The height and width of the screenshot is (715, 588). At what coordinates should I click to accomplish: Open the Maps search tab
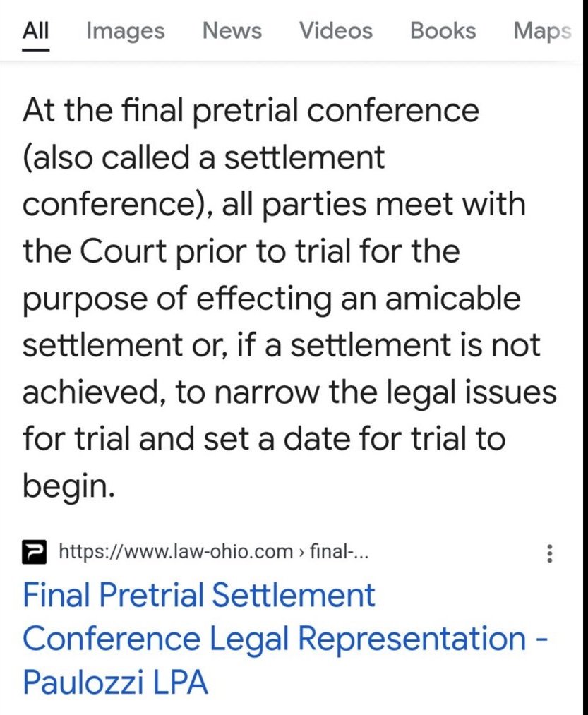coord(541,31)
